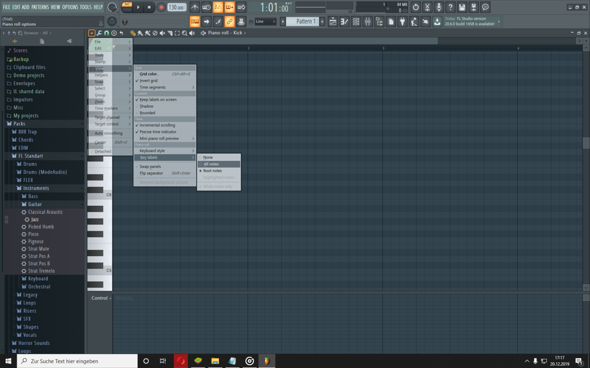Toggle the Pat/Song mode switch
This screenshot has height=368, width=590.
pyautogui.click(x=127, y=7)
